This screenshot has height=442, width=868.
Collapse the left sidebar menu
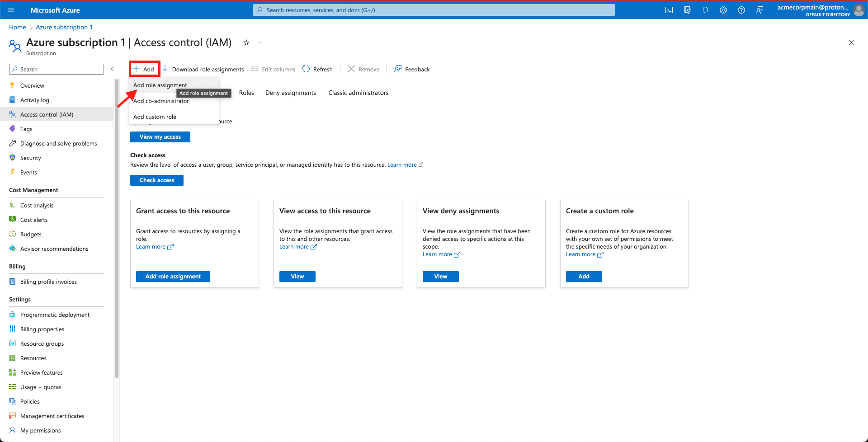pos(113,69)
